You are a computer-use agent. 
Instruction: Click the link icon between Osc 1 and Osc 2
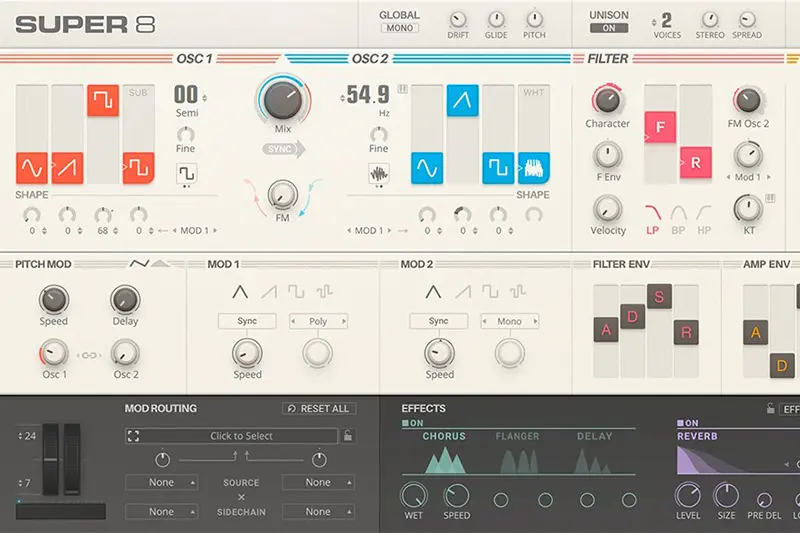[x=89, y=354]
